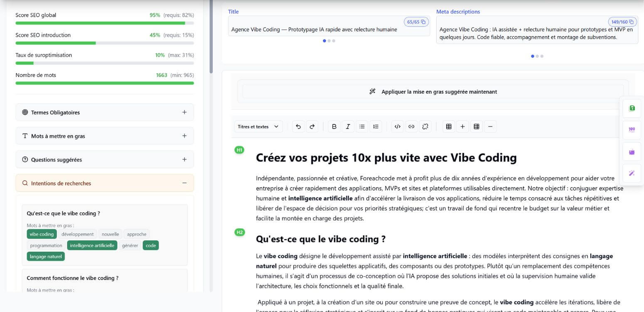Toggle italic formatting in the toolbar
The image size is (644, 312).
[348, 127]
